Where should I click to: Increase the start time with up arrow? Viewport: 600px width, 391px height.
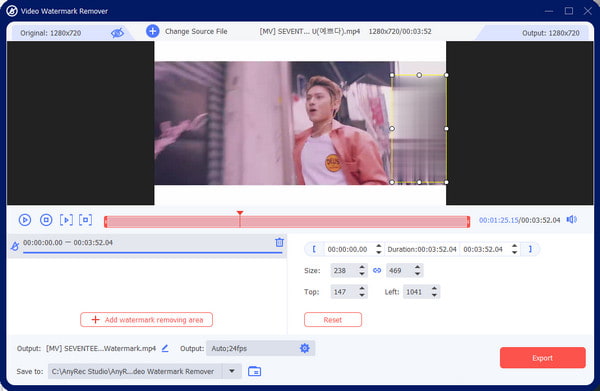(378, 246)
